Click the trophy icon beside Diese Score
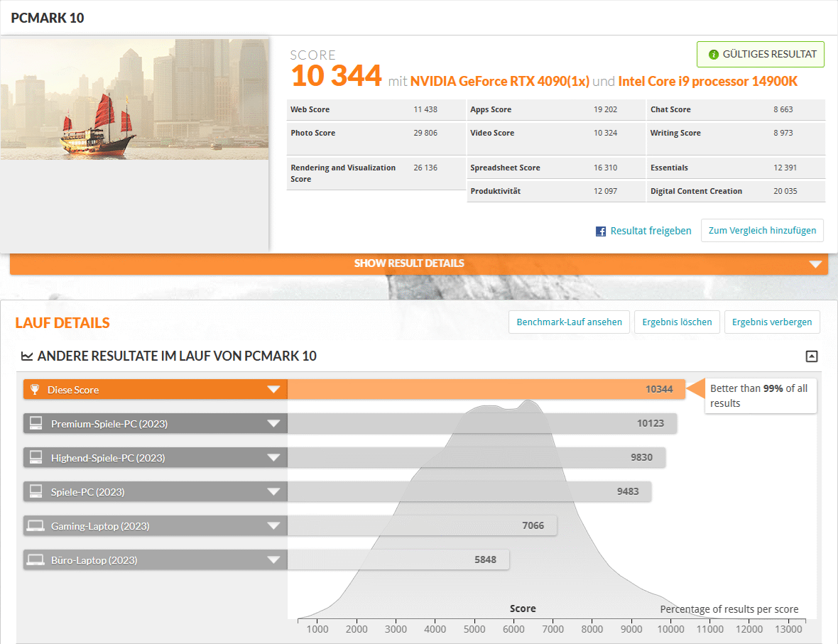 (x=35, y=390)
